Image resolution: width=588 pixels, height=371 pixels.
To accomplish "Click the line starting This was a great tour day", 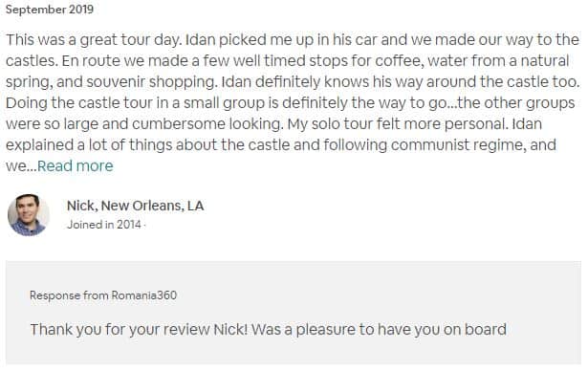I will (293, 40).
